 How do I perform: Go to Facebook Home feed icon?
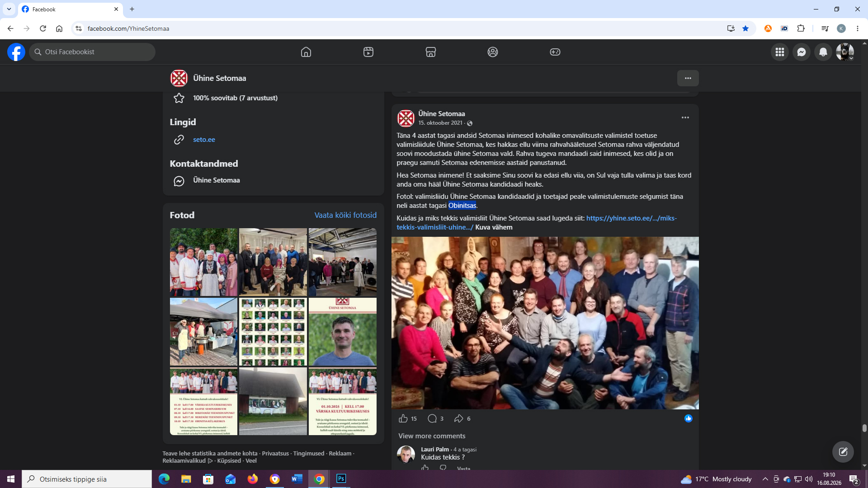click(x=306, y=52)
